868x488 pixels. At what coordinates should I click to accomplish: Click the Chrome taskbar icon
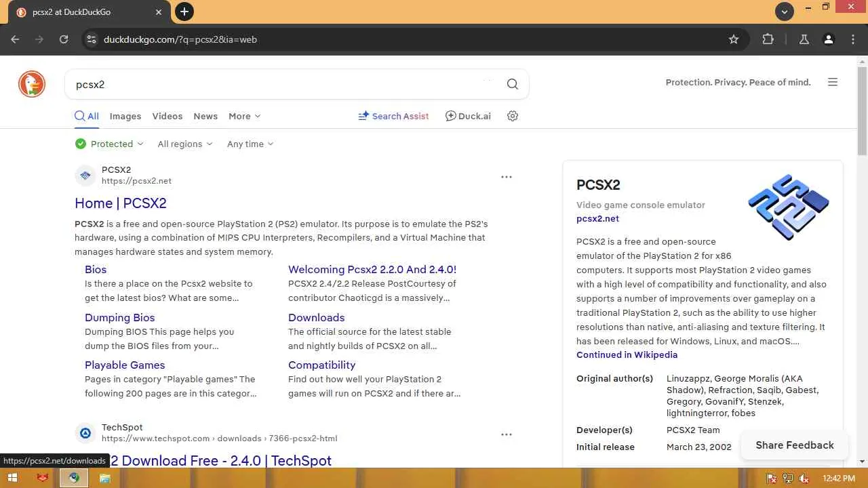(x=74, y=478)
